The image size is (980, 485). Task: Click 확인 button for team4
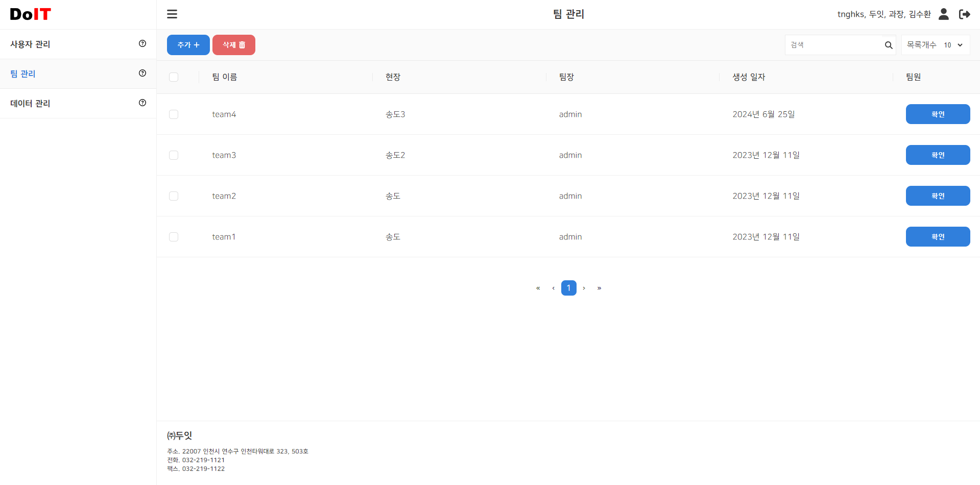coord(938,114)
